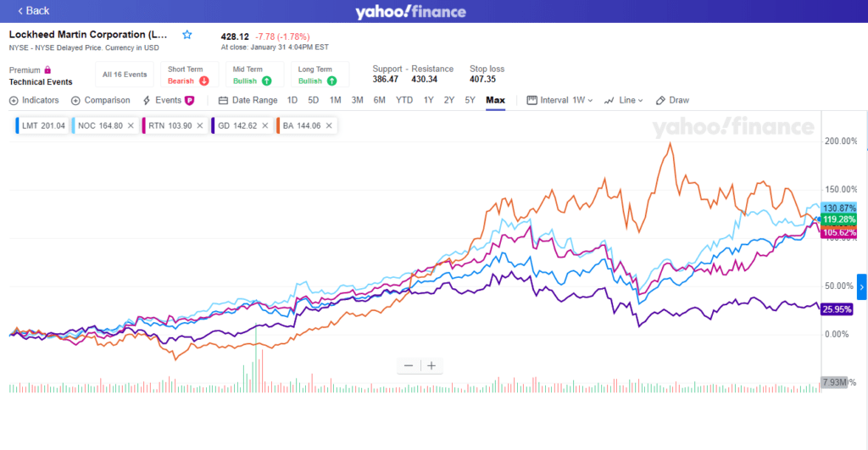Remove the GD comparison chip
868x450 pixels.
click(264, 125)
